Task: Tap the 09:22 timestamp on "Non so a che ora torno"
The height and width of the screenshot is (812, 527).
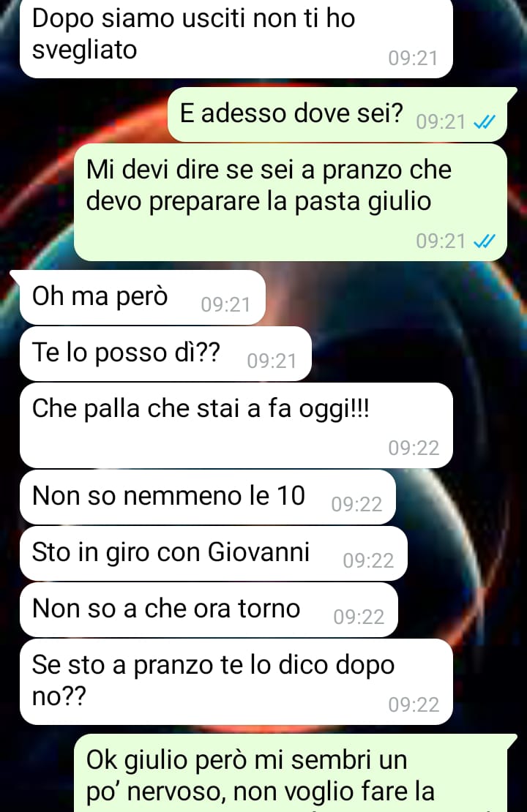Action: 359,617
